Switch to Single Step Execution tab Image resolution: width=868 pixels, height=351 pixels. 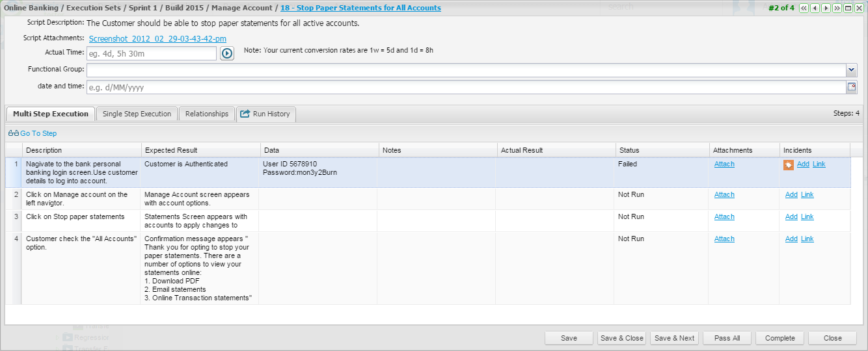[137, 114]
